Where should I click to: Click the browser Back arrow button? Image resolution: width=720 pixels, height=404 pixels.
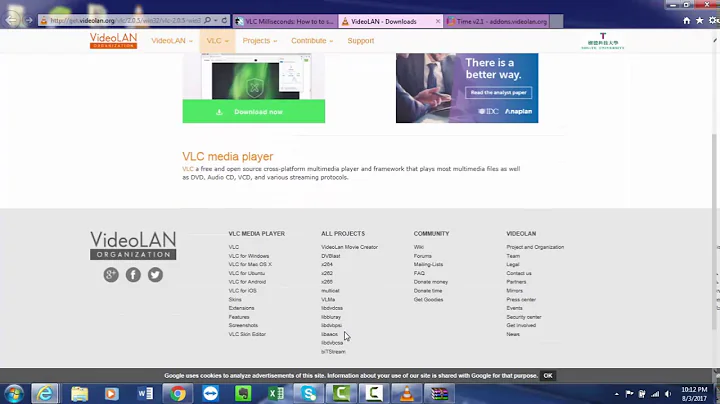click(x=11, y=20)
